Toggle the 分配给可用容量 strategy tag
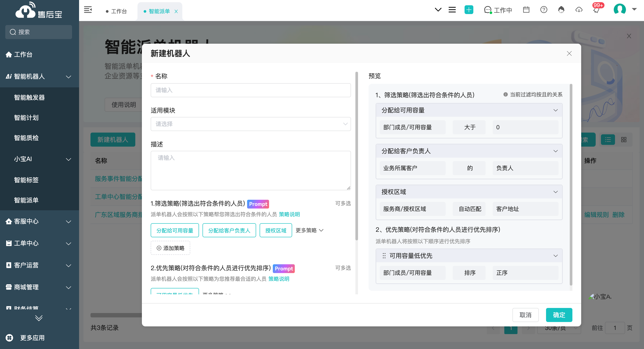This screenshot has width=644, height=349. tap(175, 230)
